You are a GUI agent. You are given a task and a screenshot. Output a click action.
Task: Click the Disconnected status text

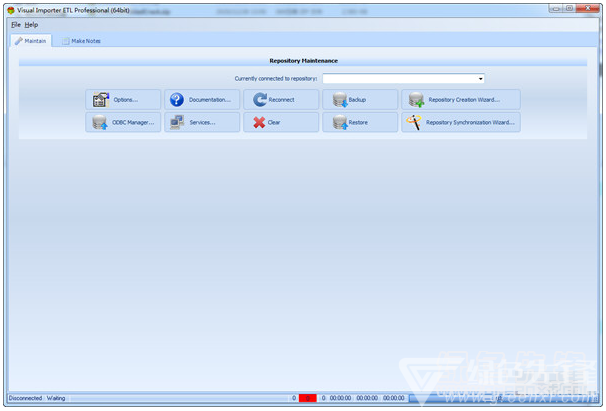(25, 398)
